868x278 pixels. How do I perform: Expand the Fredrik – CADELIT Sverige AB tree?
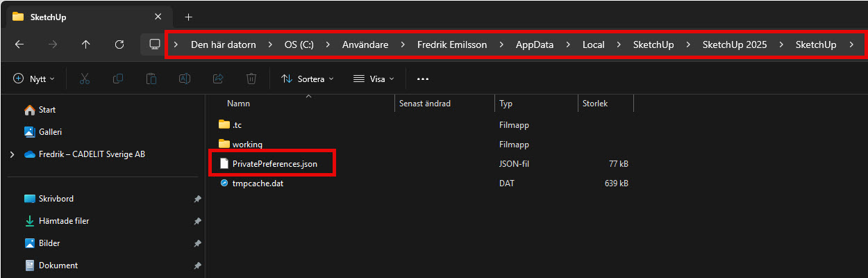(12, 154)
